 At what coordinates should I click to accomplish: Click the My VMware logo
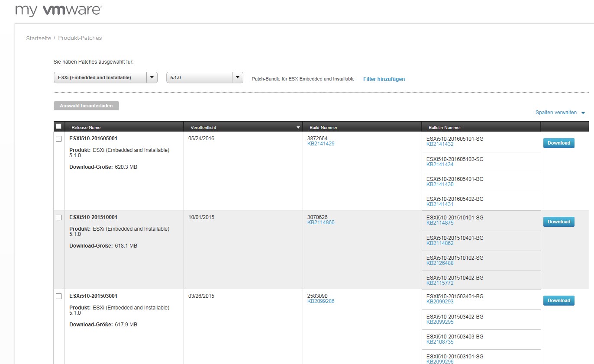pyautogui.click(x=58, y=10)
